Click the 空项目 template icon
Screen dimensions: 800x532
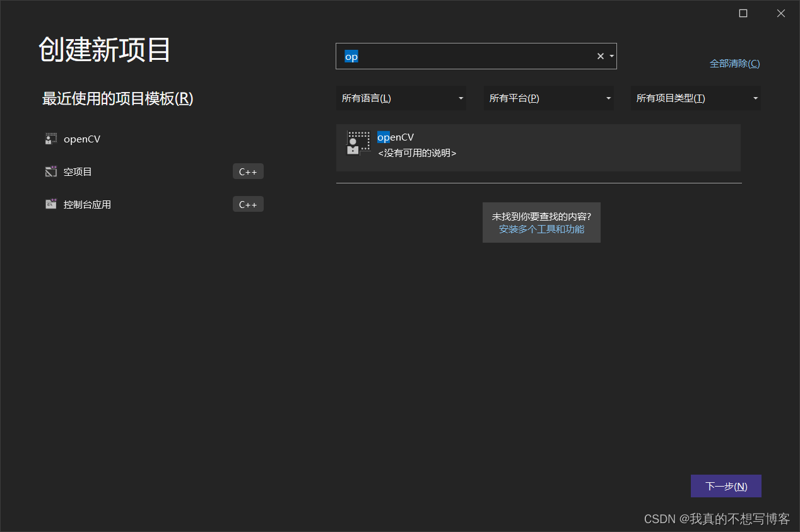point(50,171)
